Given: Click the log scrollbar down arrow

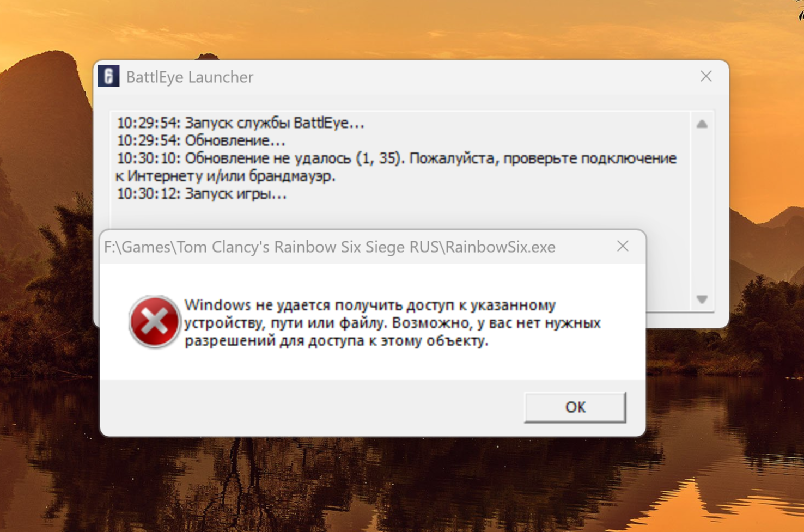Looking at the screenshot, I should pyautogui.click(x=702, y=299).
